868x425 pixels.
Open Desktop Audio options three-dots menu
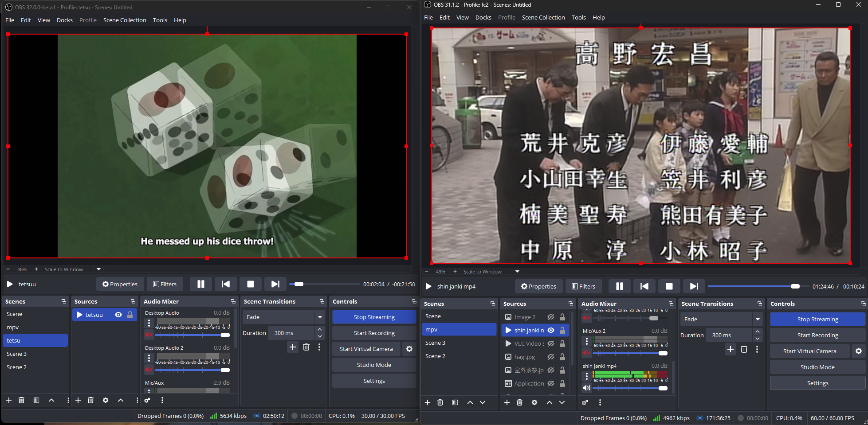coord(149,323)
